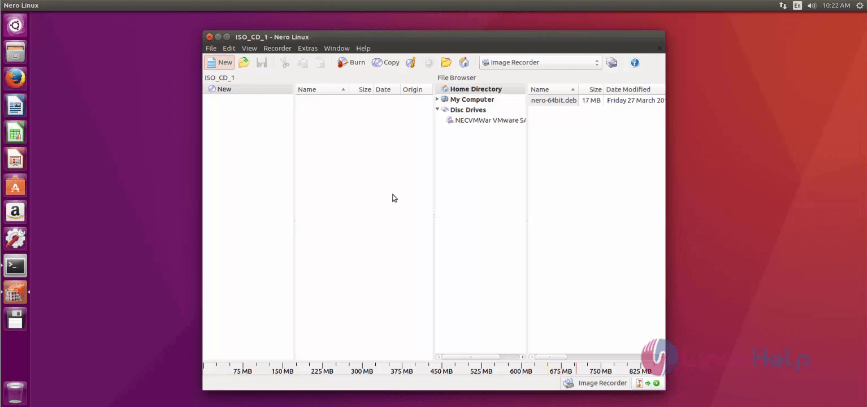Open Amazon launcher icon
The height and width of the screenshot is (407, 868).
click(15, 212)
